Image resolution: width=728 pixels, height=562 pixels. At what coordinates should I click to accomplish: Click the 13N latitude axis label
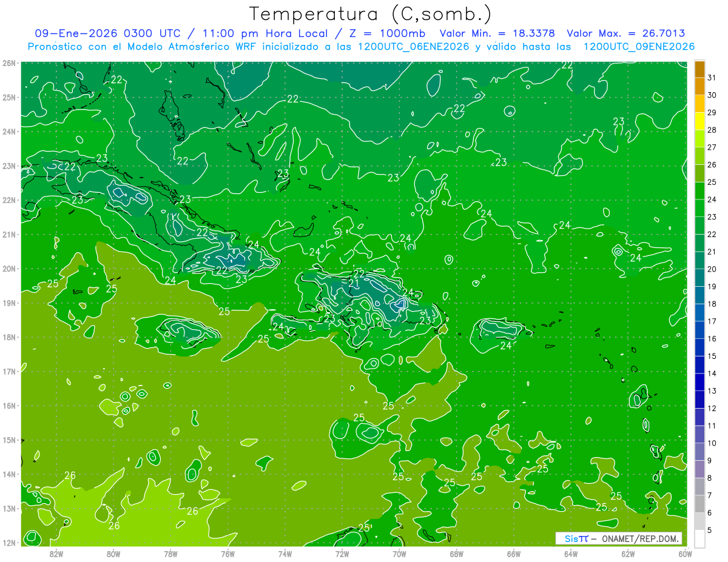pos(8,509)
